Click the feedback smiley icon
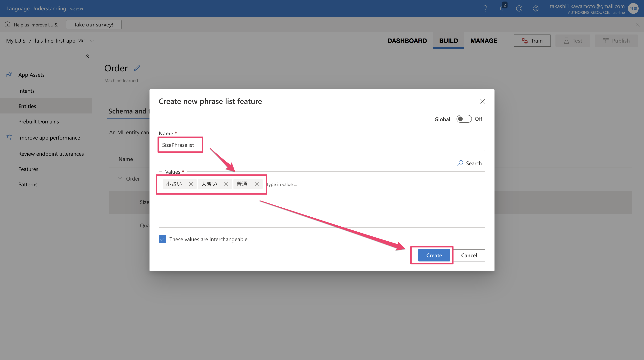Image resolution: width=644 pixels, height=360 pixels. pos(519,8)
